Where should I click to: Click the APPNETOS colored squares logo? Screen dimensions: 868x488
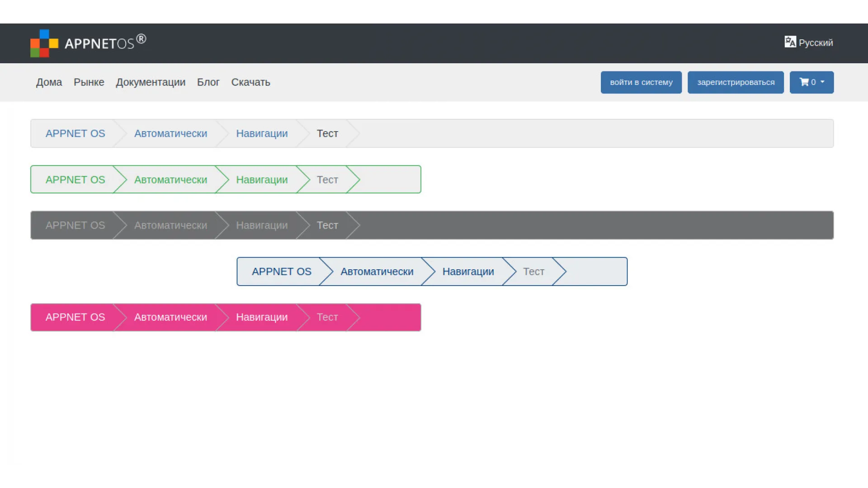44,43
